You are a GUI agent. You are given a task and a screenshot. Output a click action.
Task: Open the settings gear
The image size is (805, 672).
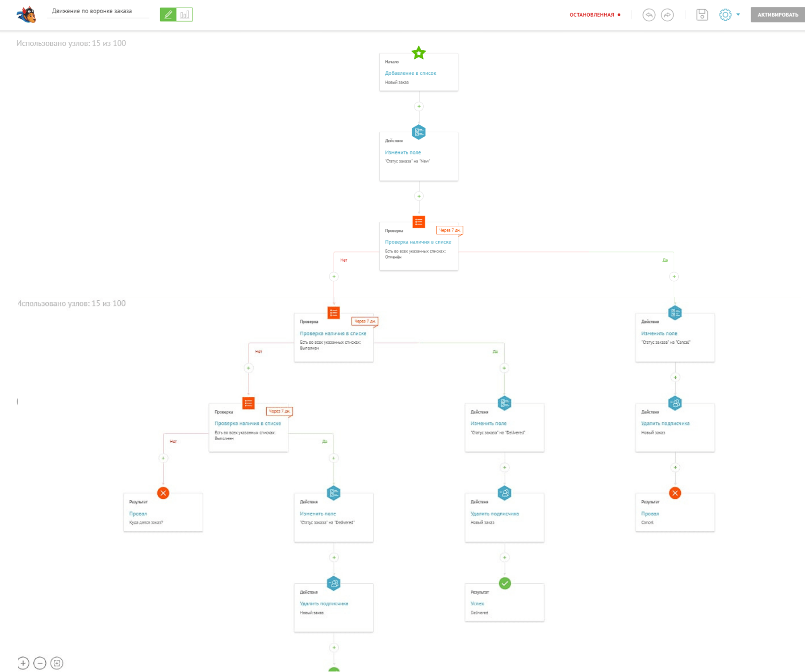click(x=725, y=15)
